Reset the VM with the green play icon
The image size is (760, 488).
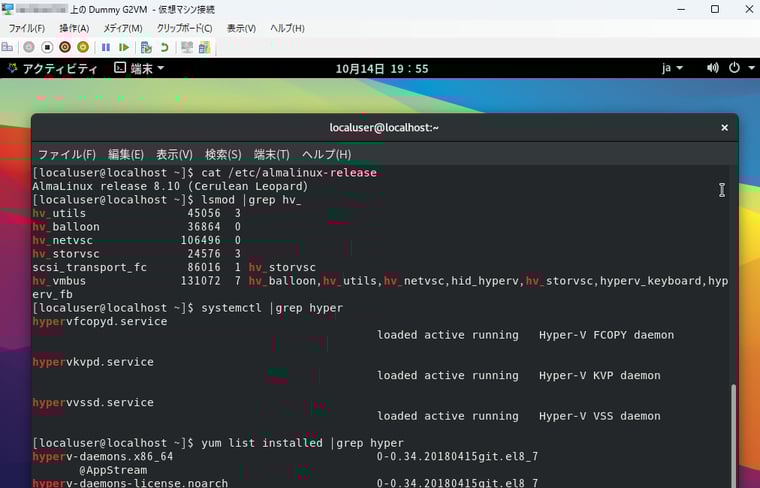point(124,47)
